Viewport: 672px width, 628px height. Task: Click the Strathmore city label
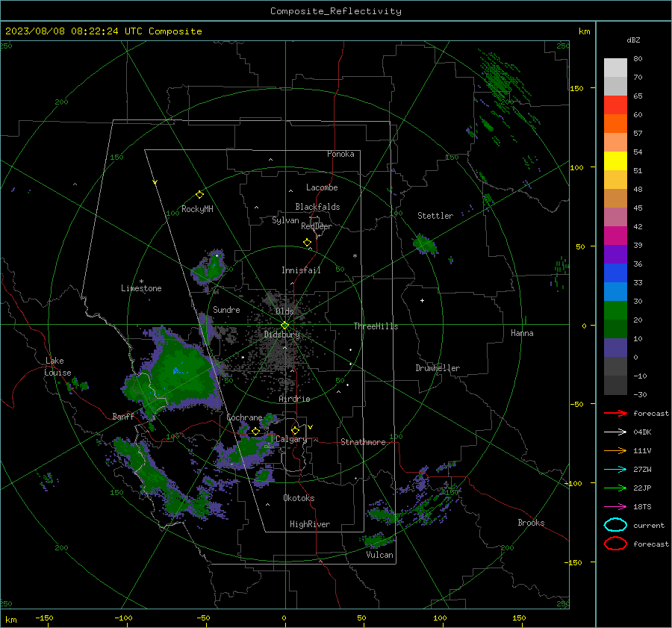coord(363,442)
